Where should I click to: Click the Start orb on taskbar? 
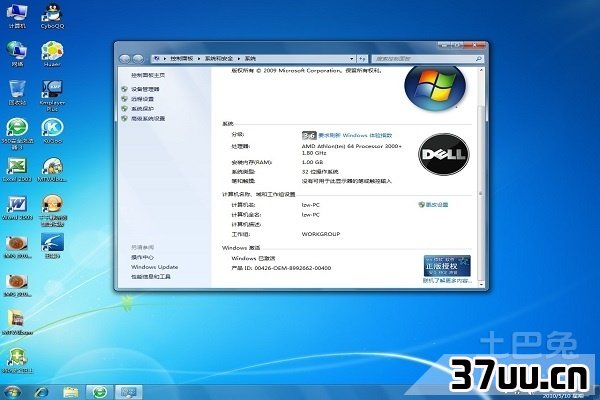(x=12, y=392)
